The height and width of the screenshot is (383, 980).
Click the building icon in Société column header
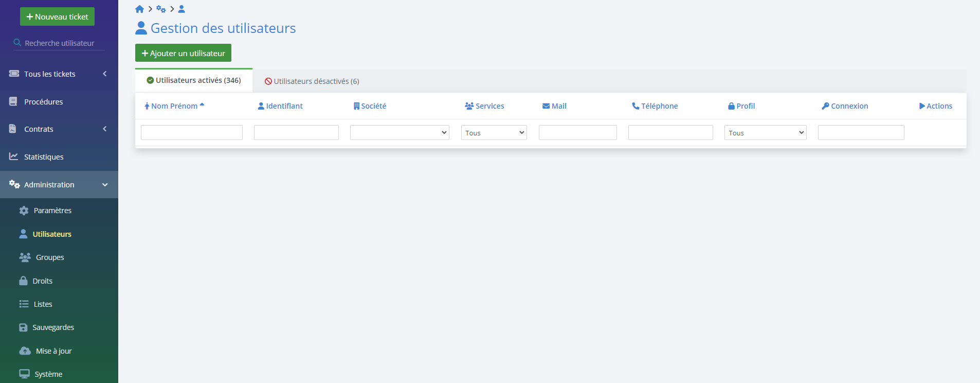356,106
